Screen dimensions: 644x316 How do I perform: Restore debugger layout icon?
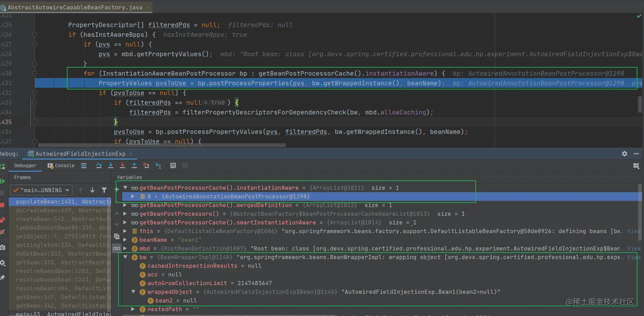pos(636,166)
